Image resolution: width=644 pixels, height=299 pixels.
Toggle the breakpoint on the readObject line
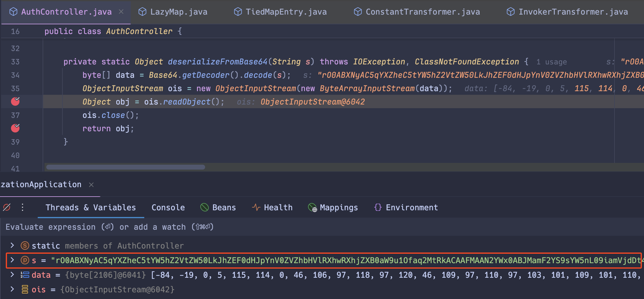coord(15,101)
